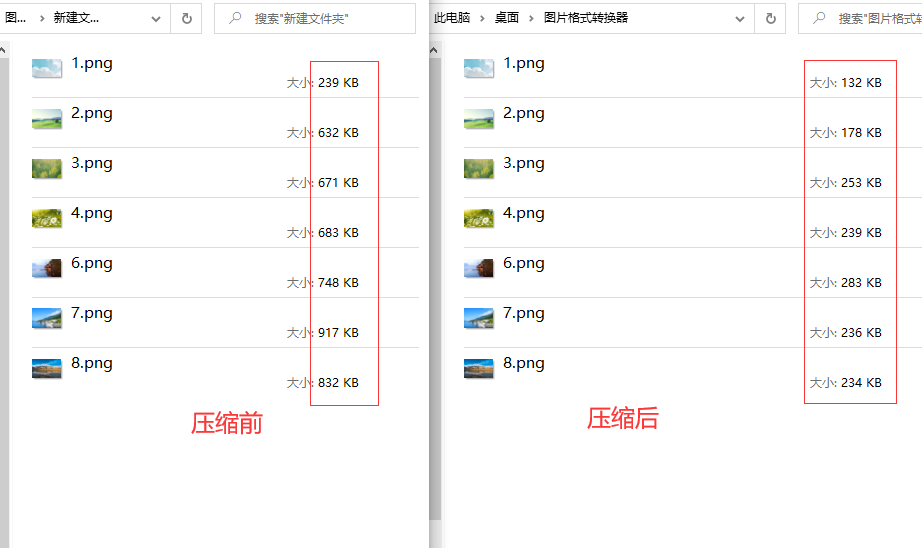The width and height of the screenshot is (922, 548).
Task: Click the refresh button in left window
Action: [186, 18]
